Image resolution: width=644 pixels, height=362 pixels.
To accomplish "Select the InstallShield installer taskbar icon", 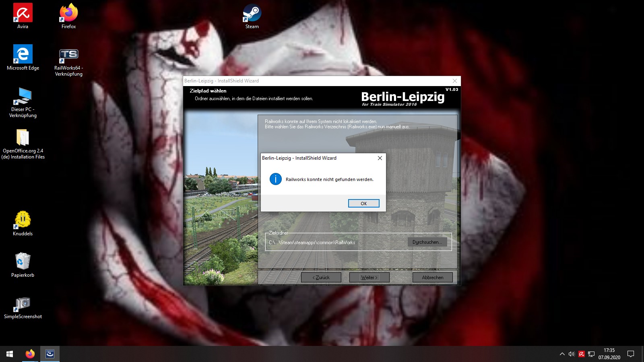I will pos(50,354).
